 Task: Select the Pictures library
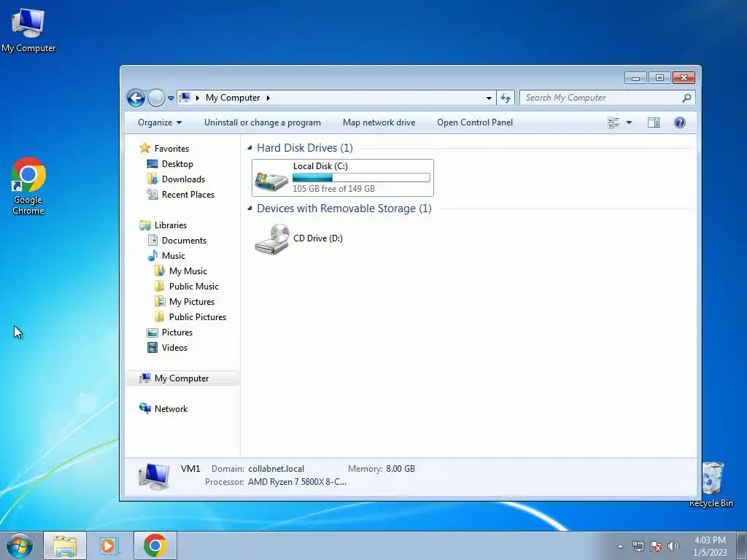(169, 332)
